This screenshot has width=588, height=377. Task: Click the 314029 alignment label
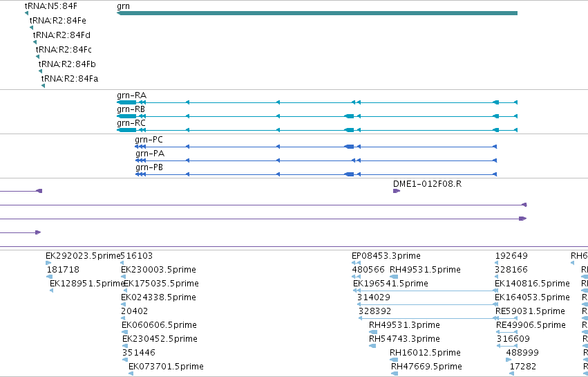pos(374,297)
